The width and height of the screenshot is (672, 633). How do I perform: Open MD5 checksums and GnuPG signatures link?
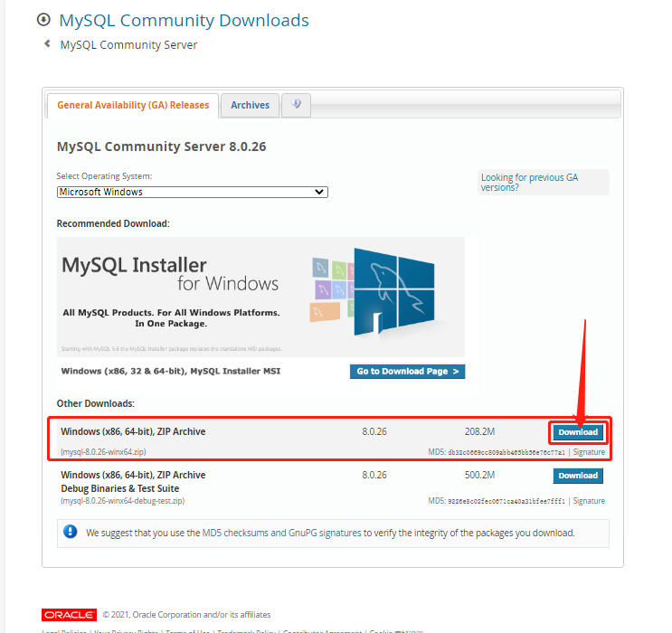point(281,533)
